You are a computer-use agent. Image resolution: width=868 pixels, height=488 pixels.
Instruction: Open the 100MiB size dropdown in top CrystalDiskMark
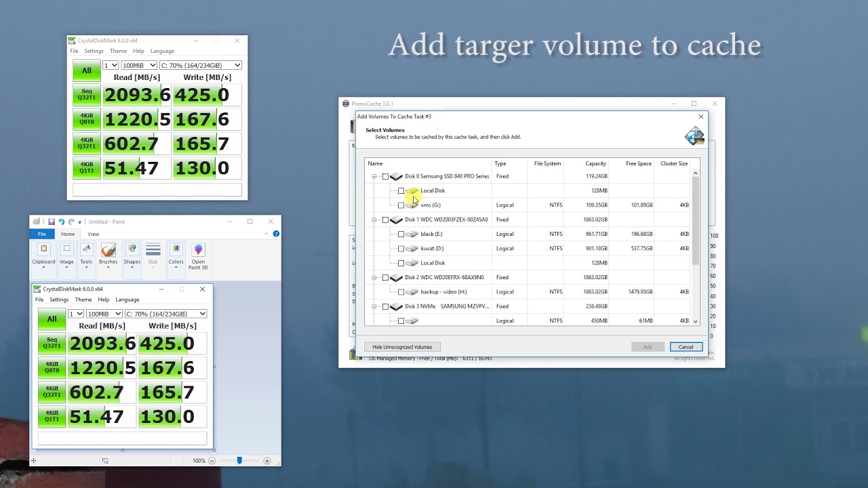pyautogui.click(x=139, y=65)
